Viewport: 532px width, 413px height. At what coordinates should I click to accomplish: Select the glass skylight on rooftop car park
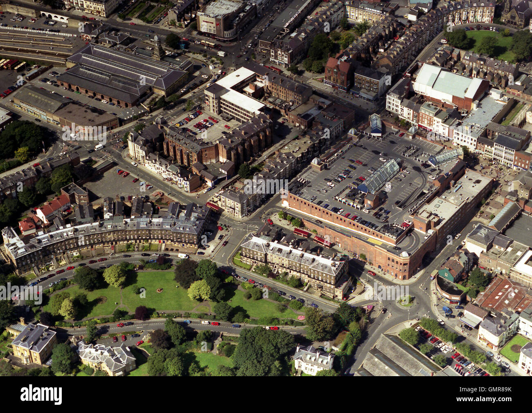pos(380,177)
